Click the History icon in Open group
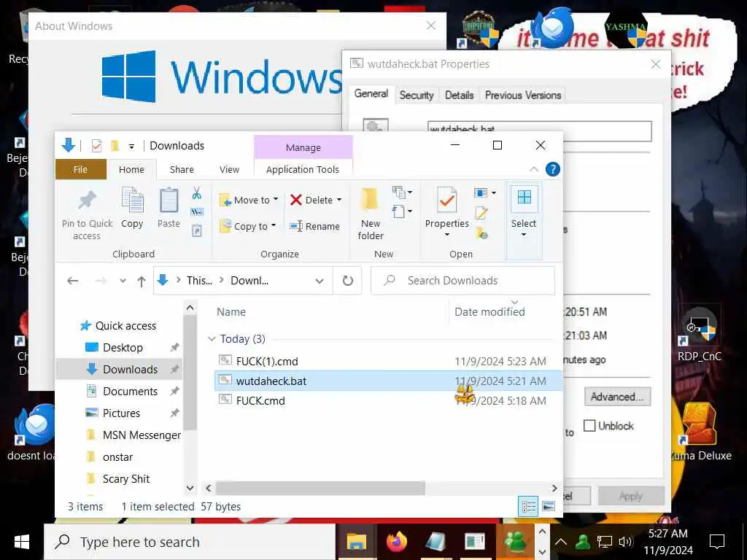This screenshot has width=747, height=560. point(481,233)
